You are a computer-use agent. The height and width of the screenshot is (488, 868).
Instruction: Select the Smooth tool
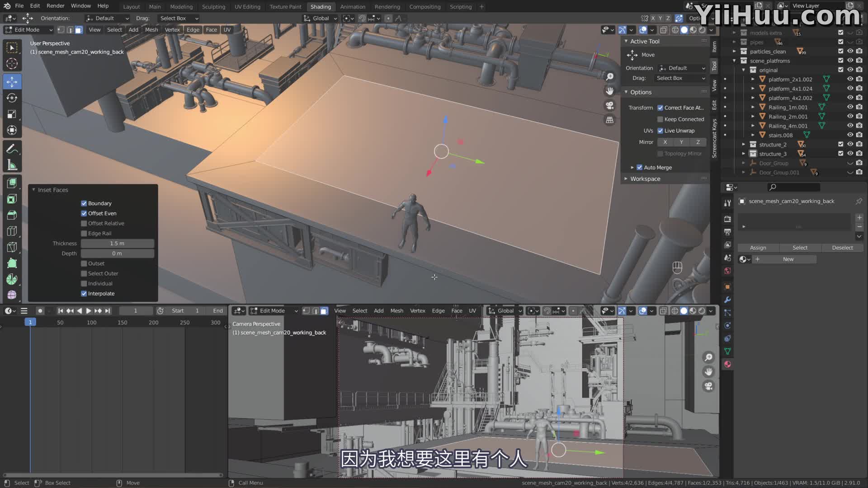(x=12, y=295)
